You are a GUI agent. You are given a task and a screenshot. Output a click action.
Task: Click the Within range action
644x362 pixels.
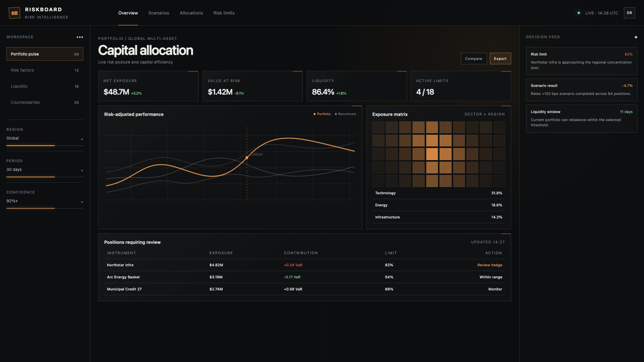point(491,277)
